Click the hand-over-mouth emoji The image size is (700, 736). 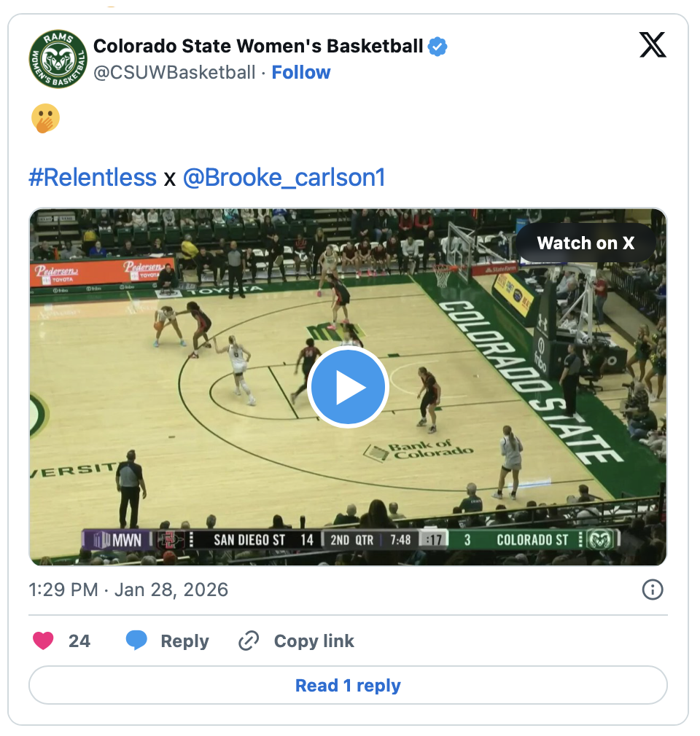45,118
